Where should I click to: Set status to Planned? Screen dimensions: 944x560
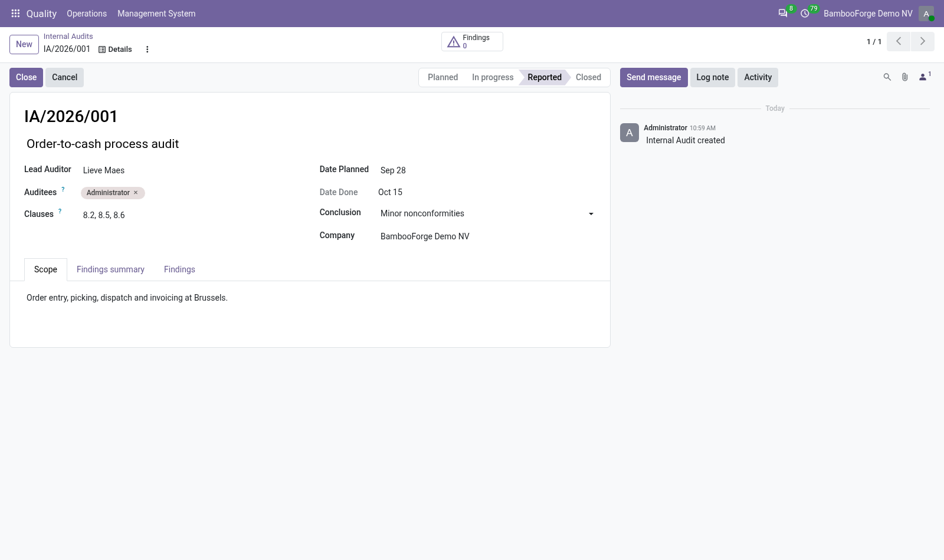tap(442, 77)
